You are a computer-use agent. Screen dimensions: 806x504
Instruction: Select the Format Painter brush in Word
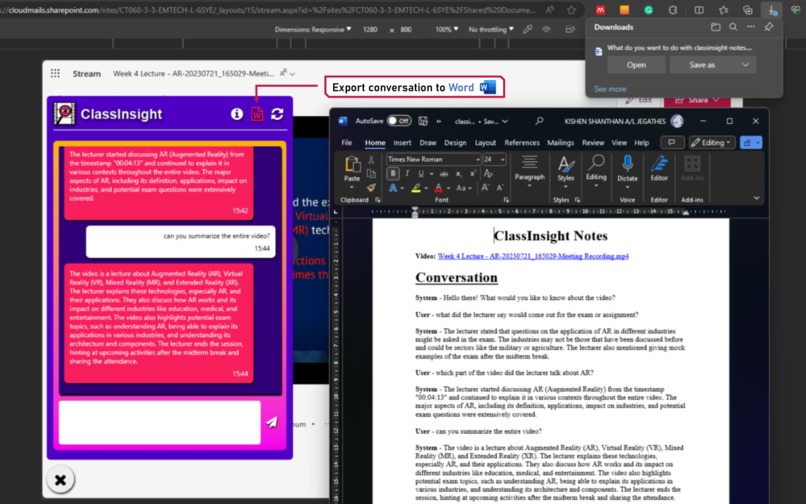(x=371, y=188)
